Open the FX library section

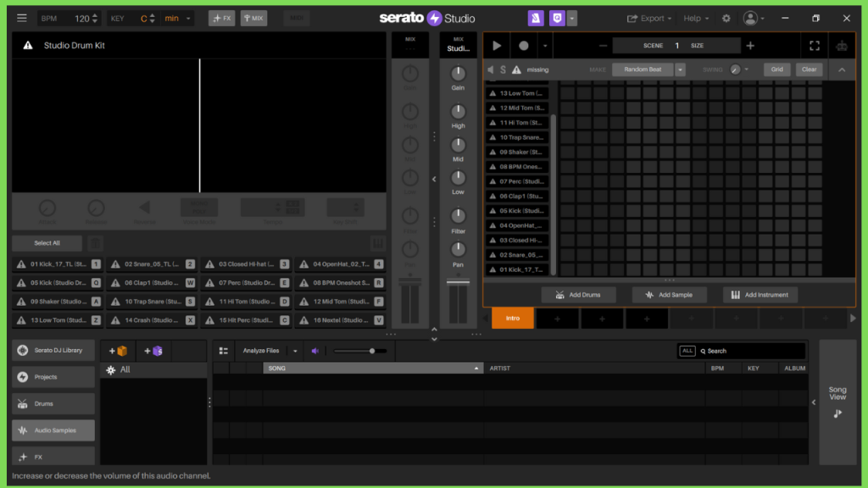(x=53, y=457)
